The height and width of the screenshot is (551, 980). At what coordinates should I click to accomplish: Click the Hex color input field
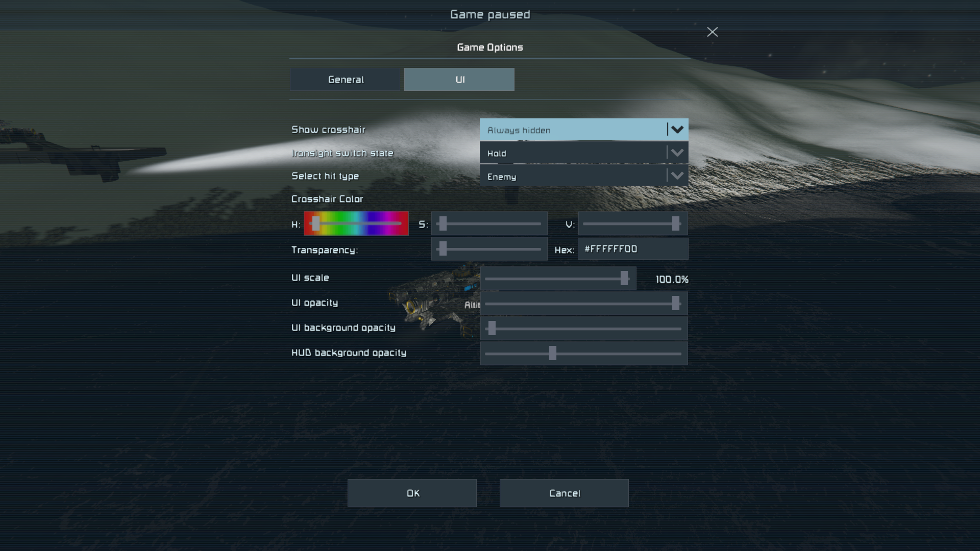[x=633, y=249]
